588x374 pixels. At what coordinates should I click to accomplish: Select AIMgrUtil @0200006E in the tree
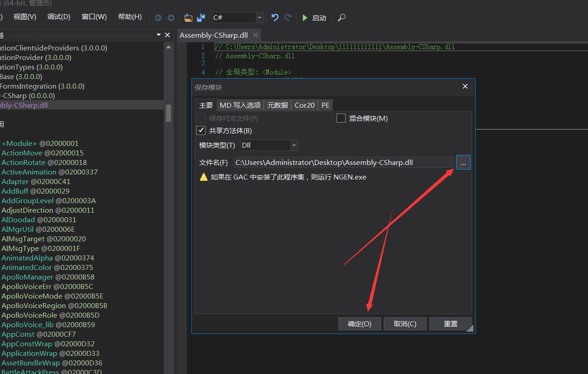38,229
